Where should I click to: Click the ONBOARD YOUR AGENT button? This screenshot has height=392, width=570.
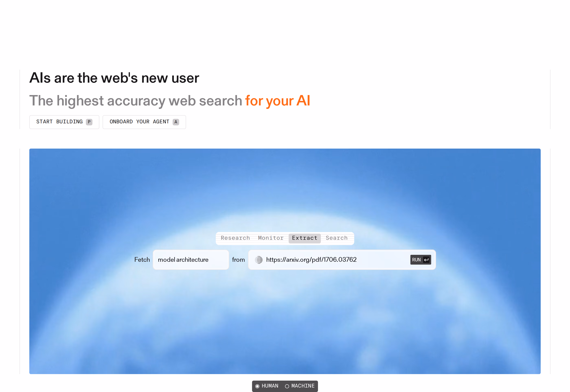coord(144,122)
